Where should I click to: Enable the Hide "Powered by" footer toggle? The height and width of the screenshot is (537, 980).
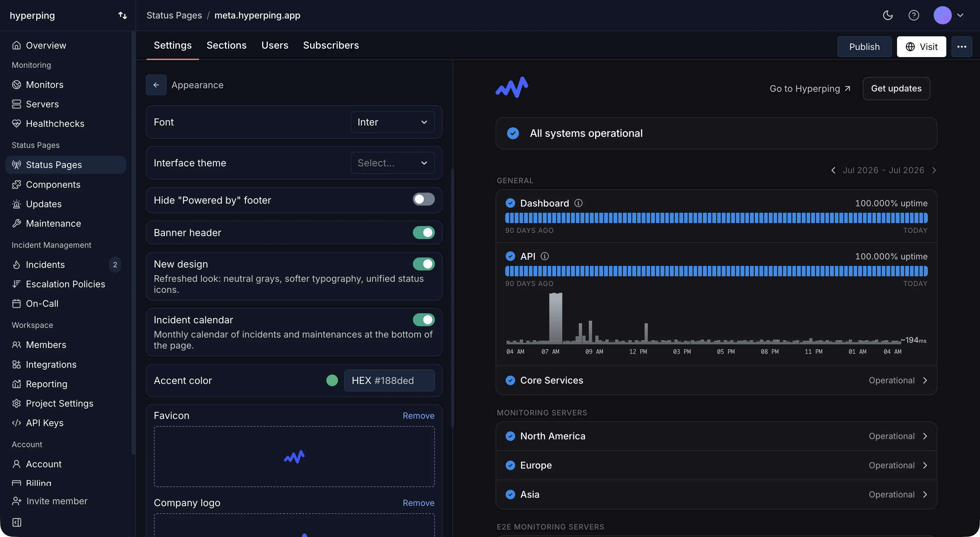tap(424, 199)
